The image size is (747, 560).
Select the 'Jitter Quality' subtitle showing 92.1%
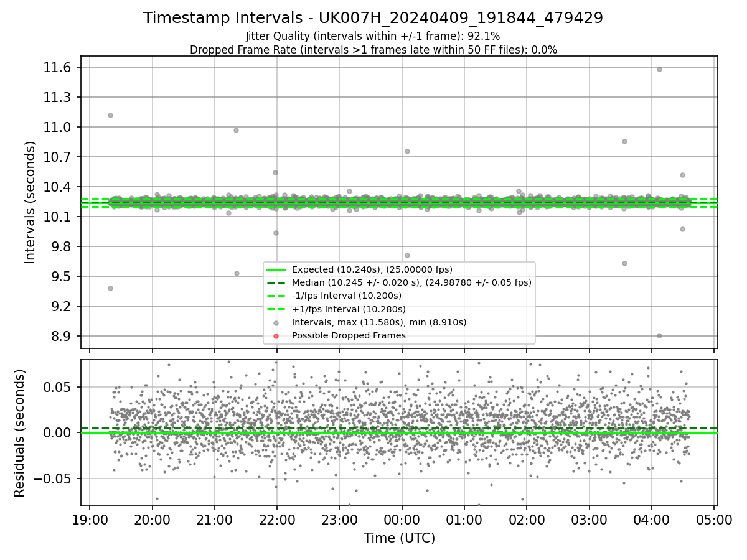[x=373, y=37]
